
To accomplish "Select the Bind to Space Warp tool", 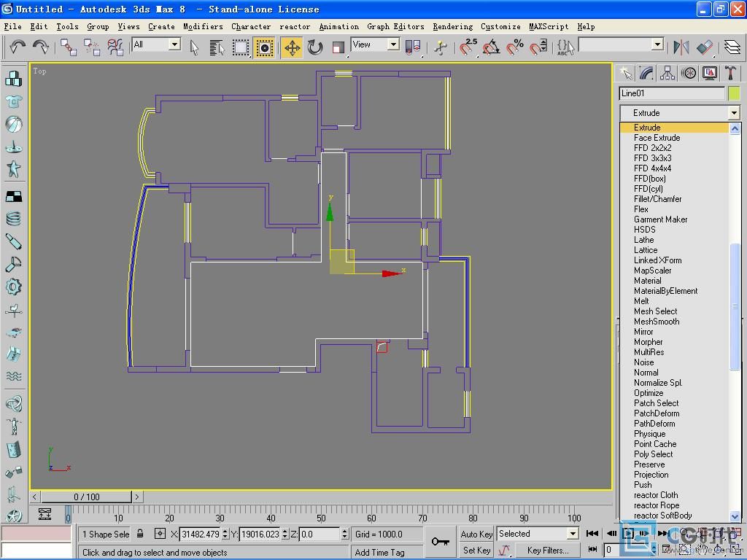I will (115, 47).
